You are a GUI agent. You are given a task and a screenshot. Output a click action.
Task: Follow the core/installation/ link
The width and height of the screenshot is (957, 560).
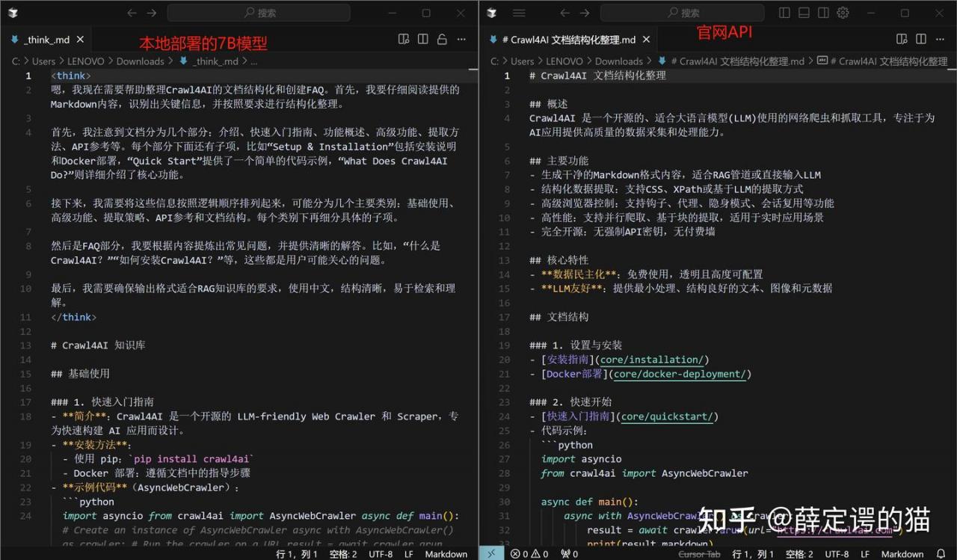coord(651,360)
